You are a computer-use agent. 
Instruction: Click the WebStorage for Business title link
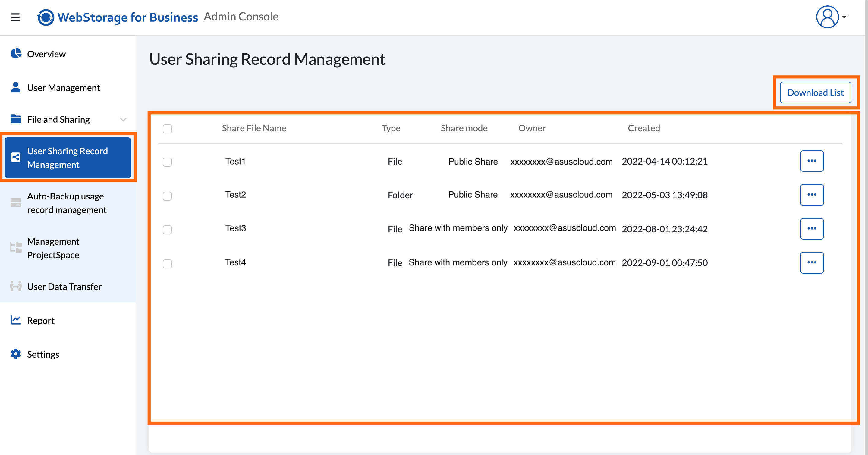point(128,17)
